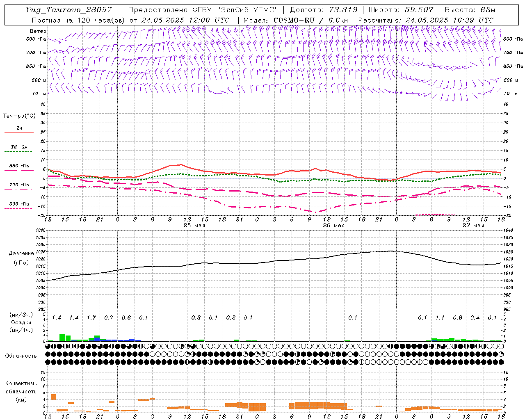Click the 27 мая date label

[x=473, y=226]
